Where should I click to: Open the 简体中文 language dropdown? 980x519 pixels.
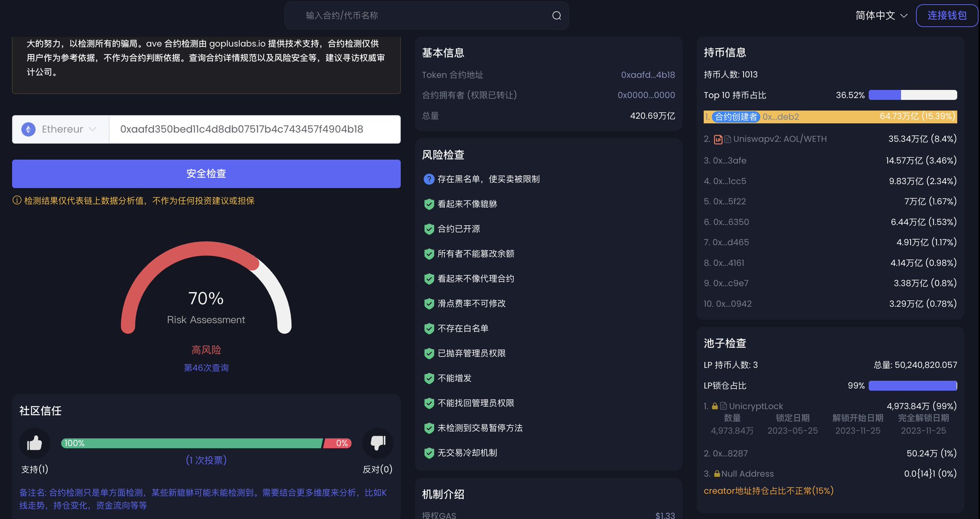click(x=880, y=15)
